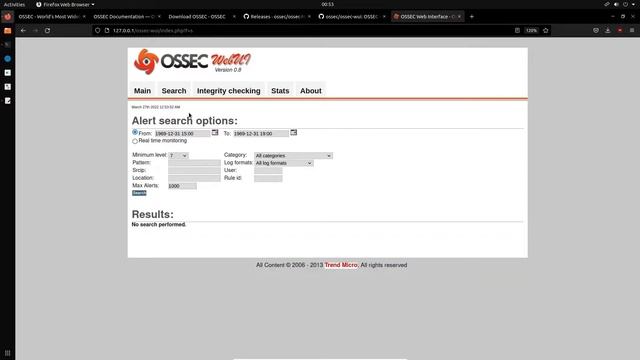Click the blue circular dock icon

7,59
